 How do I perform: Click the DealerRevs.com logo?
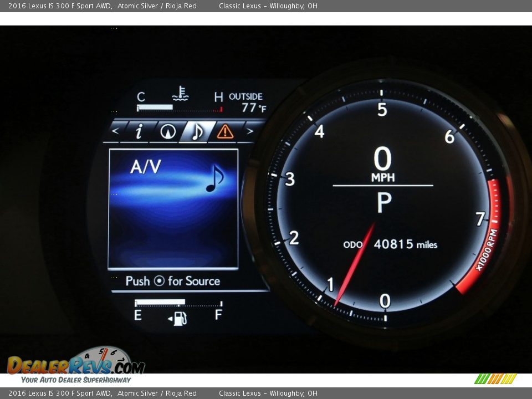pyautogui.click(x=76, y=365)
